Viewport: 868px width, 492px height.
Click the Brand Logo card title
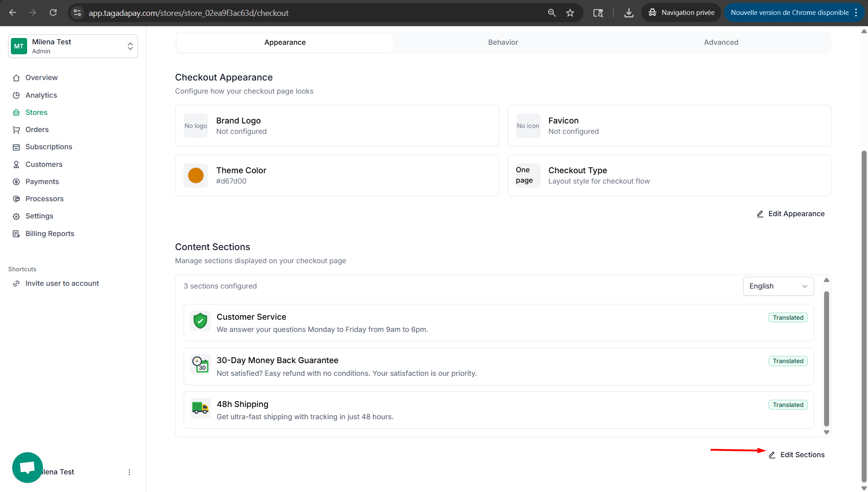pyautogui.click(x=238, y=121)
